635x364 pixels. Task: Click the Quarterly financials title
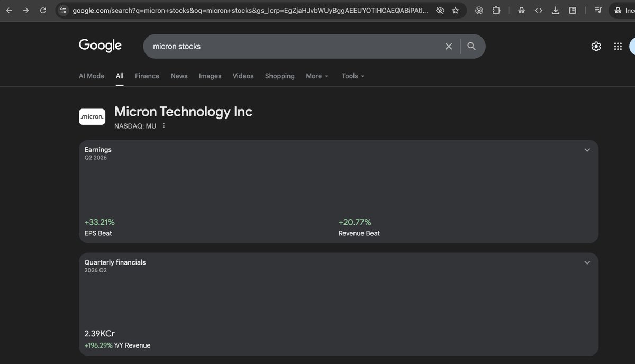point(115,262)
